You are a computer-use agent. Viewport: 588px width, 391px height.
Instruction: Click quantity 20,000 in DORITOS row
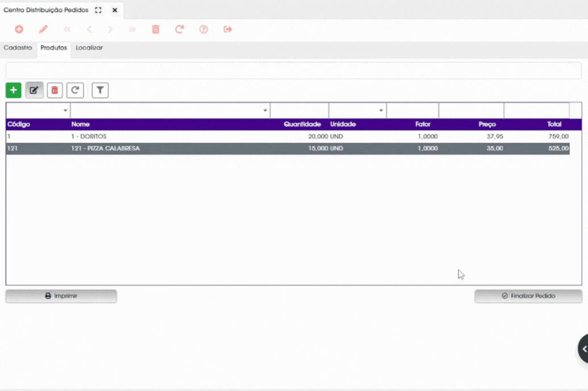[x=318, y=137]
